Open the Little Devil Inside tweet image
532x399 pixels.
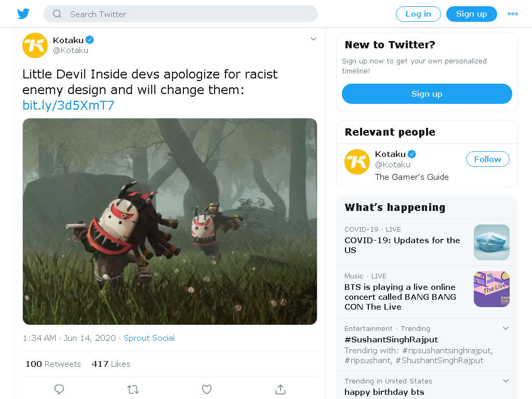click(170, 221)
